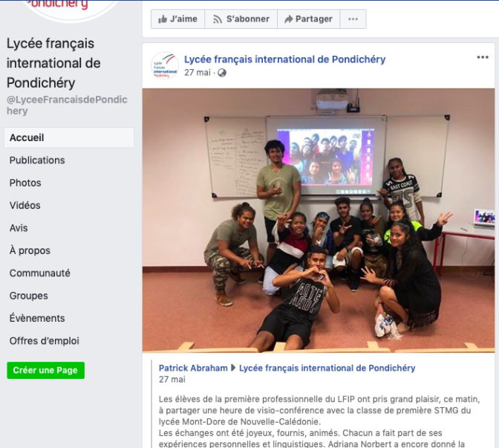Open the Publications section
499x448 pixels.
(x=37, y=160)
